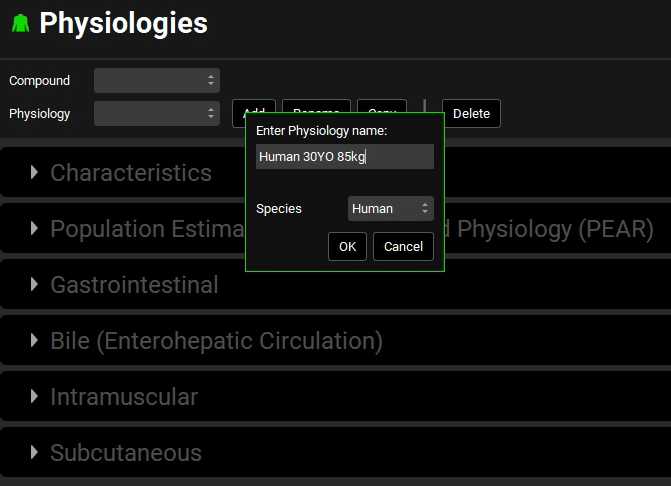The height and width of the screenshot is (486, 671).
Task: Expand the Intramuscular section
Action: point(124,397)
